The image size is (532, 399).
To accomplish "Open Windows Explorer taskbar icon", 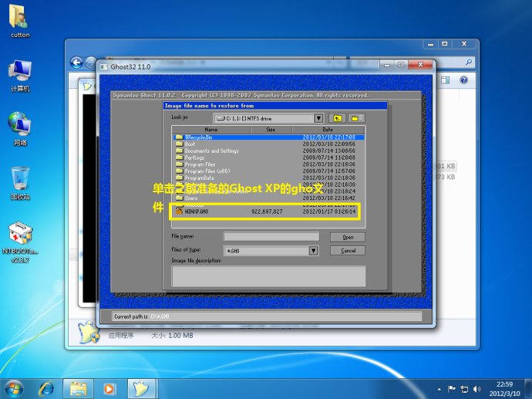I will tap(78, 388).
